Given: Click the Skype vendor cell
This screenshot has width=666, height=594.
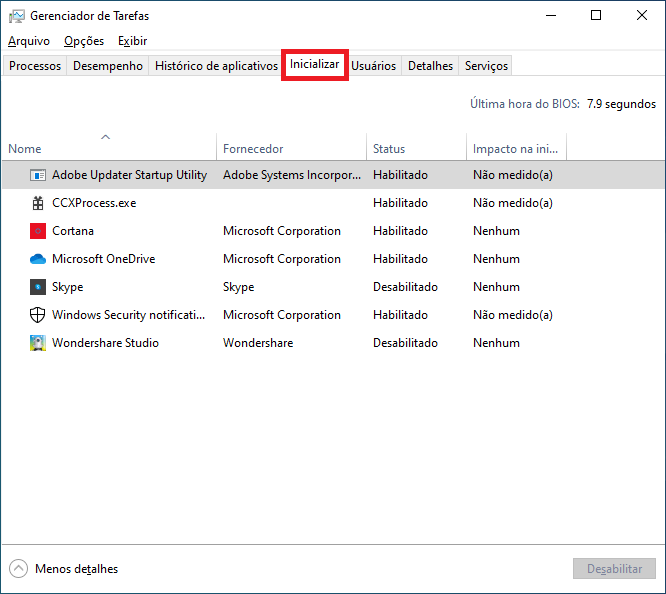Looking at the screenshot, I should coord(238,287).
